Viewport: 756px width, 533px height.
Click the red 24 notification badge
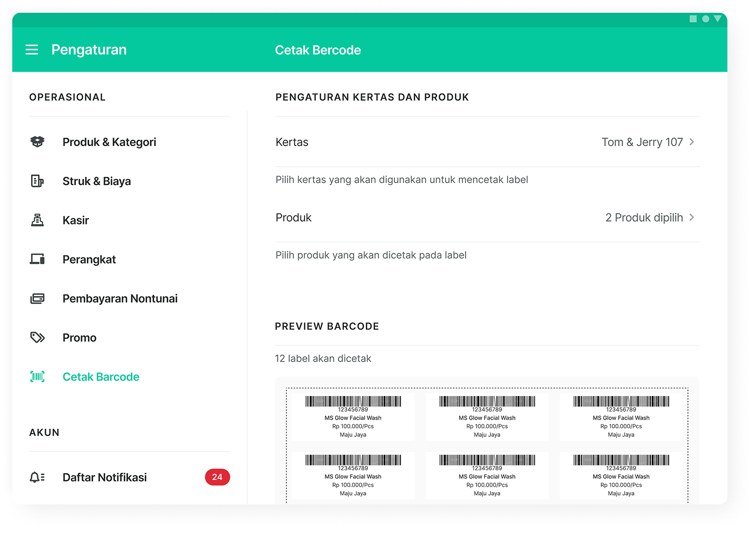click(218, 477)
